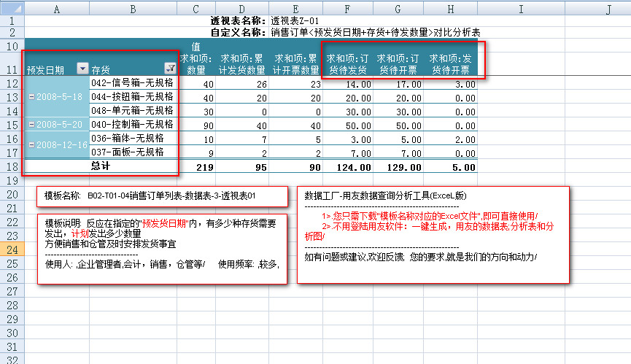Screen dimensions: 631x364
Task: Select row 24 header
Action: [12, 249]
